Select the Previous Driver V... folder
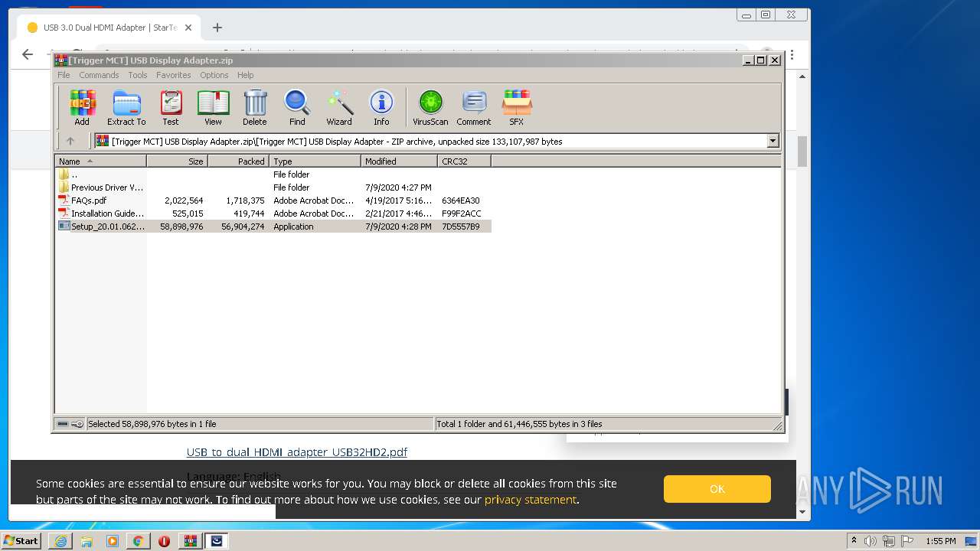 click(x=273, y=187)
